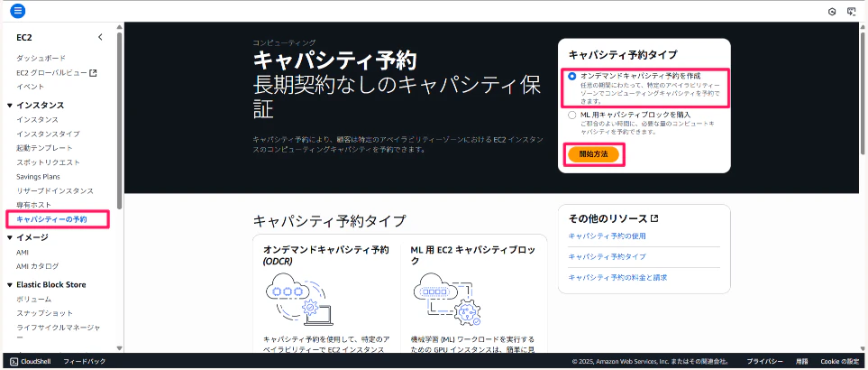
Task: Click the sidebar vertical scrollbar
Action: tap(120, 119)
